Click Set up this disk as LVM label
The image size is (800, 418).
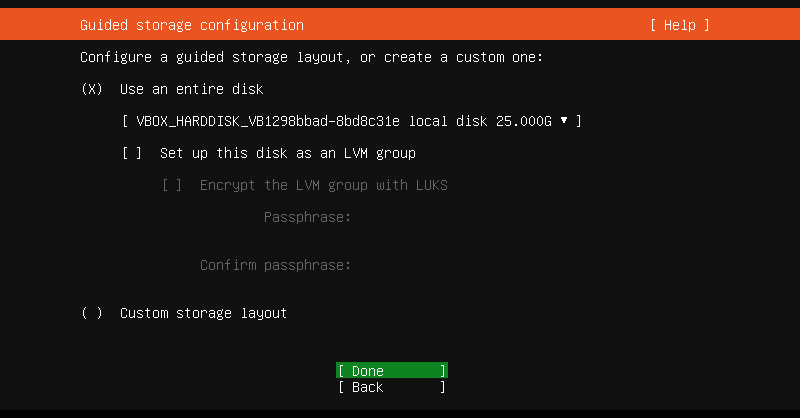287,153
